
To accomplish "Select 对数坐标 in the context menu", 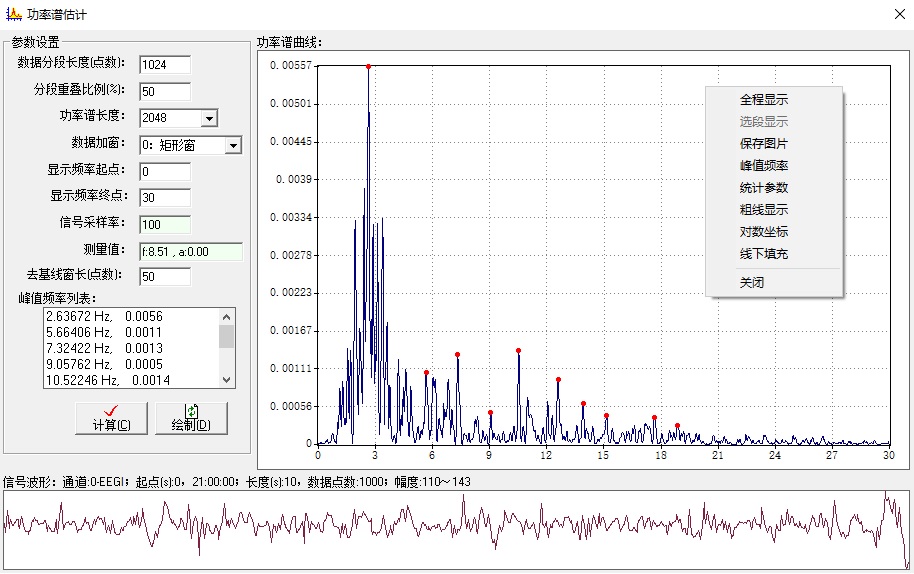I will click(764, 232).
